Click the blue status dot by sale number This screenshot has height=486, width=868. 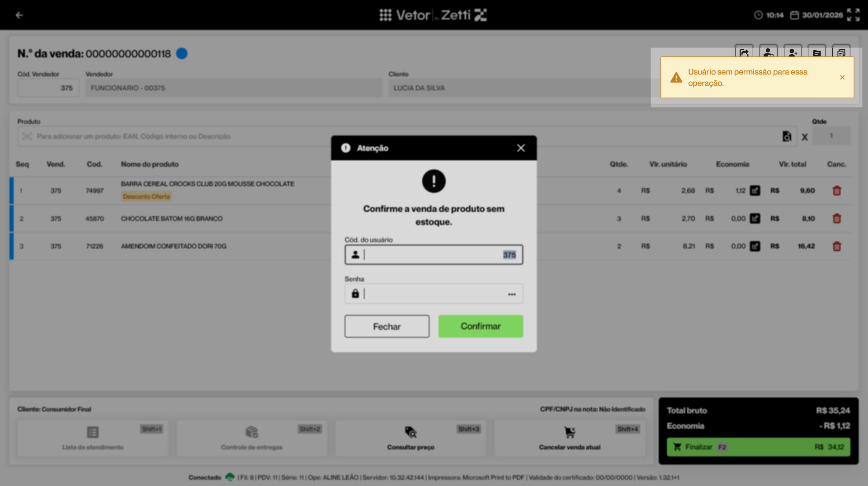coord(182,53)
